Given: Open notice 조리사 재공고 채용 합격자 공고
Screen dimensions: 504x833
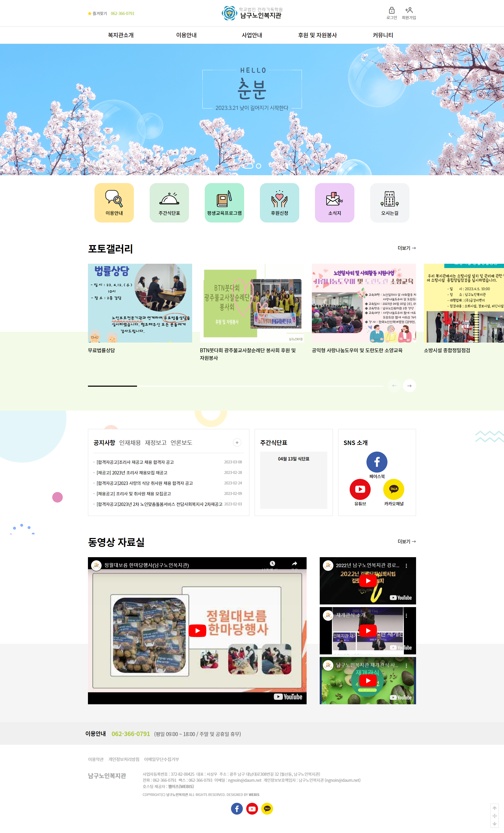Looking at the screenshot, I should (135, 462).
